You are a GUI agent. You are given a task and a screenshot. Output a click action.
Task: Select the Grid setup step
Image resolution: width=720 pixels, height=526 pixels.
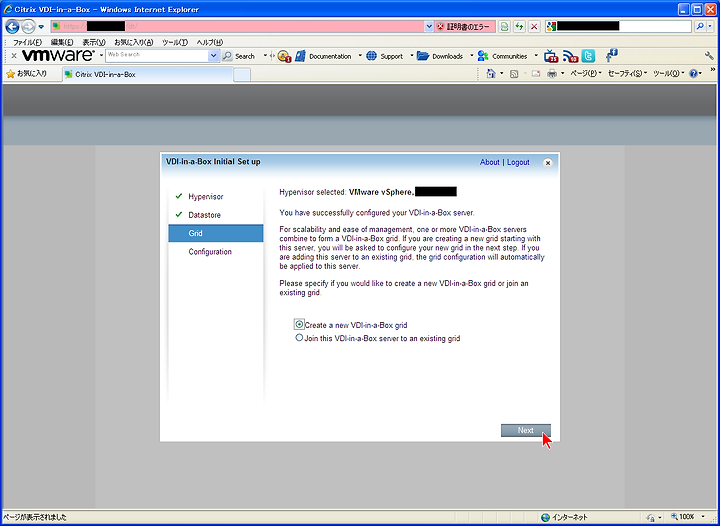coord(216,233)
